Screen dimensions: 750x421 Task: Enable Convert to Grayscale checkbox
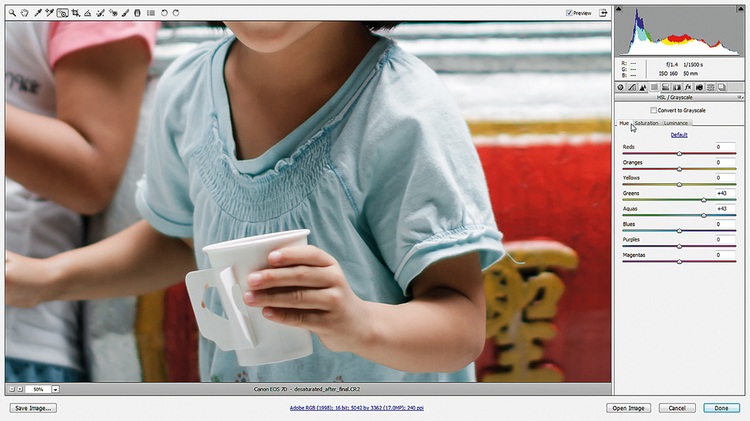pos(653,110)
